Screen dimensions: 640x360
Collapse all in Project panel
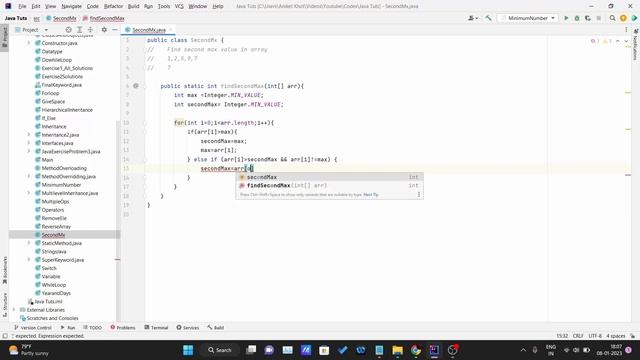tap(90, 30)
